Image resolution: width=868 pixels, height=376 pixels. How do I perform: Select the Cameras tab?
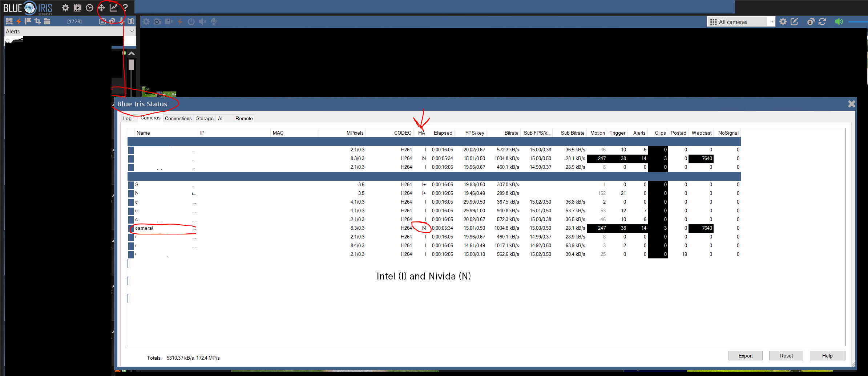click(x=150, y=118)
